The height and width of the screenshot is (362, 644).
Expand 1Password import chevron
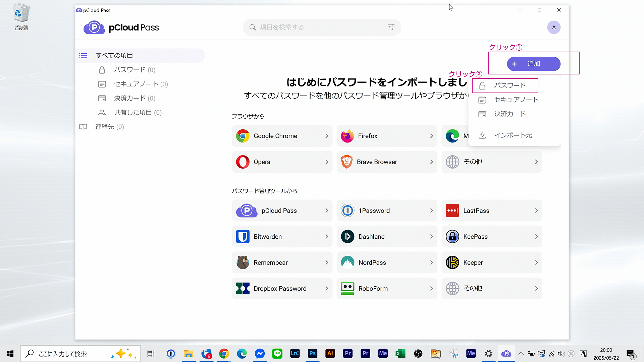point(431,210)
